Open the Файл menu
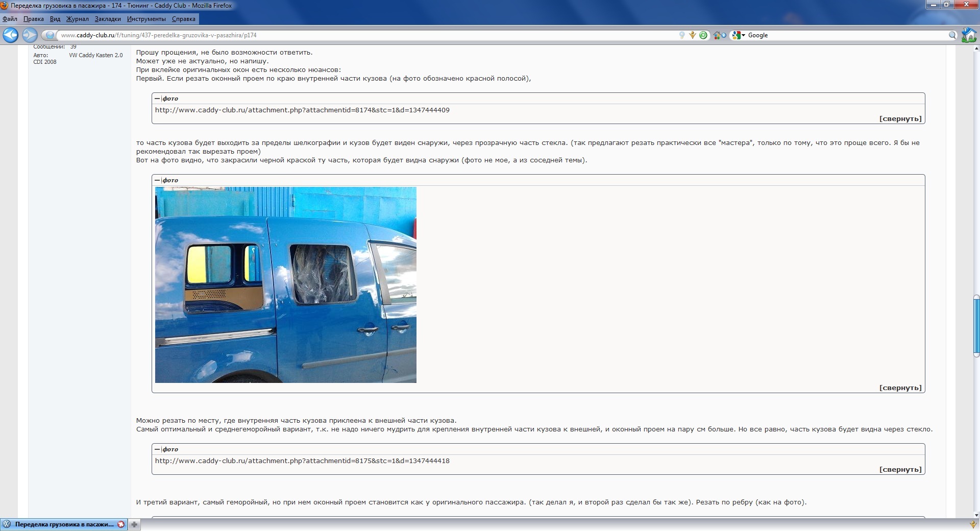The width and height of the screenshot is (980, 531). point(10,19)
